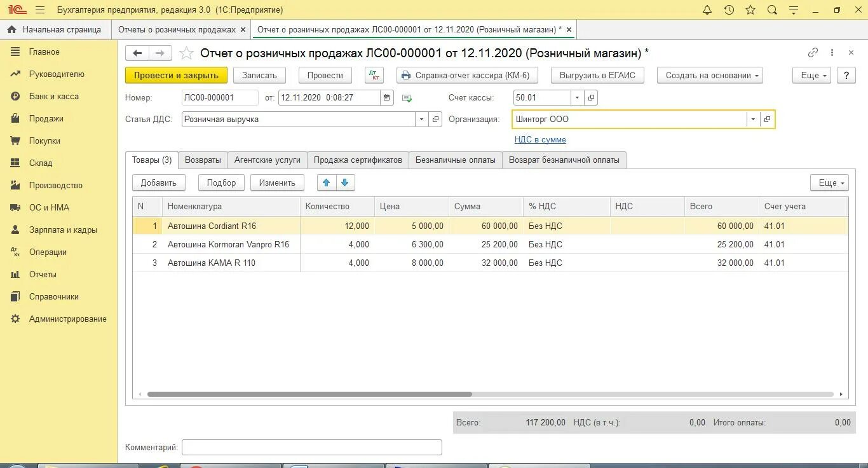Click Провести и закрыть button
868x468 pixels.
[176, 75]
